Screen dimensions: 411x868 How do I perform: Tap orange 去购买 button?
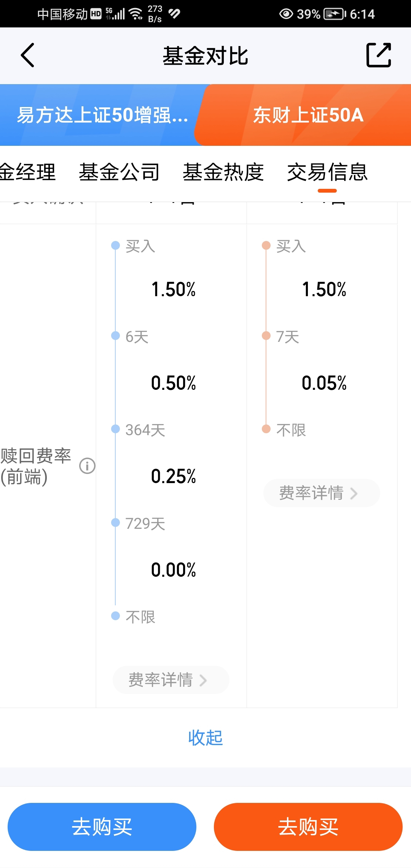coord(308,827)
